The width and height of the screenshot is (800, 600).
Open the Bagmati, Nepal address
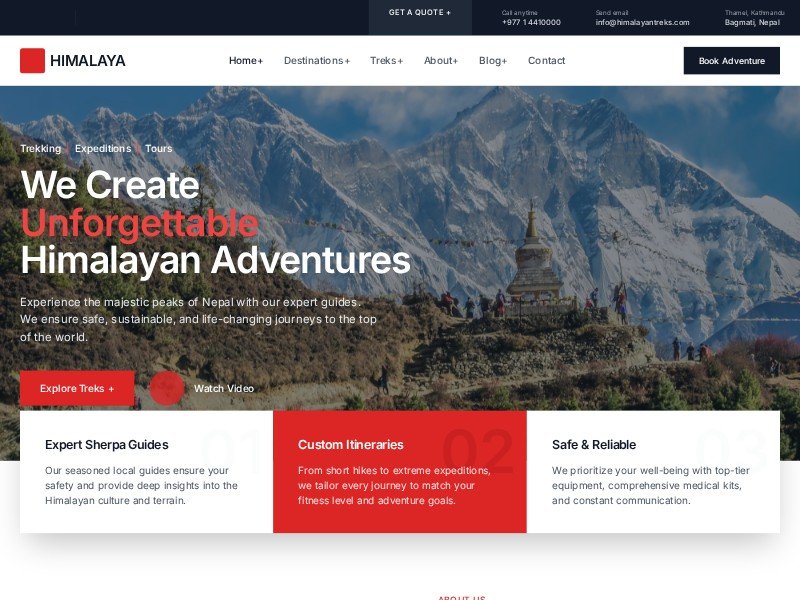coord(752,22)
